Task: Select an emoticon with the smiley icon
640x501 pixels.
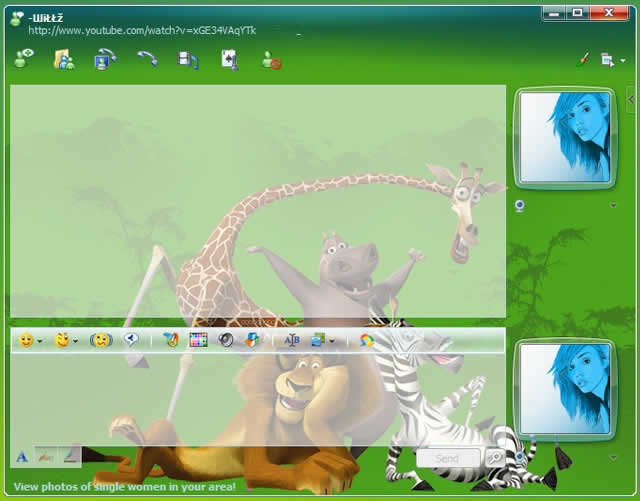Action: click(x=26, y=340)
